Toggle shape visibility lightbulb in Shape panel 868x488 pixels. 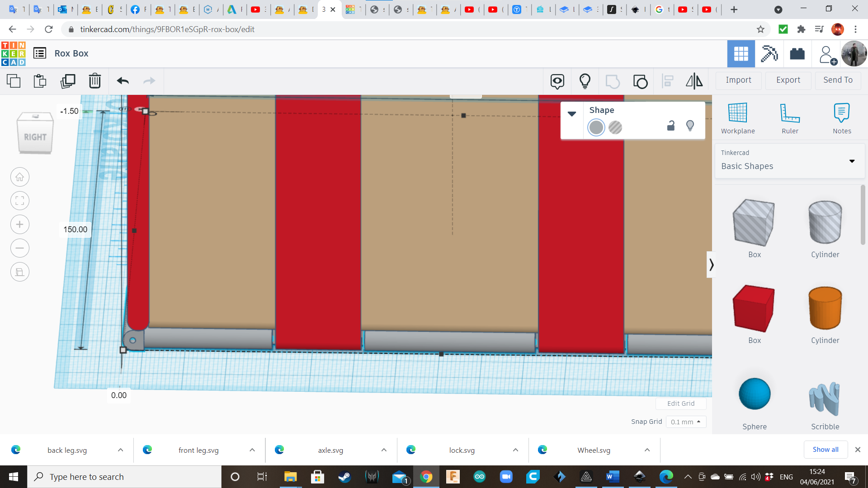tap(690, 126)
